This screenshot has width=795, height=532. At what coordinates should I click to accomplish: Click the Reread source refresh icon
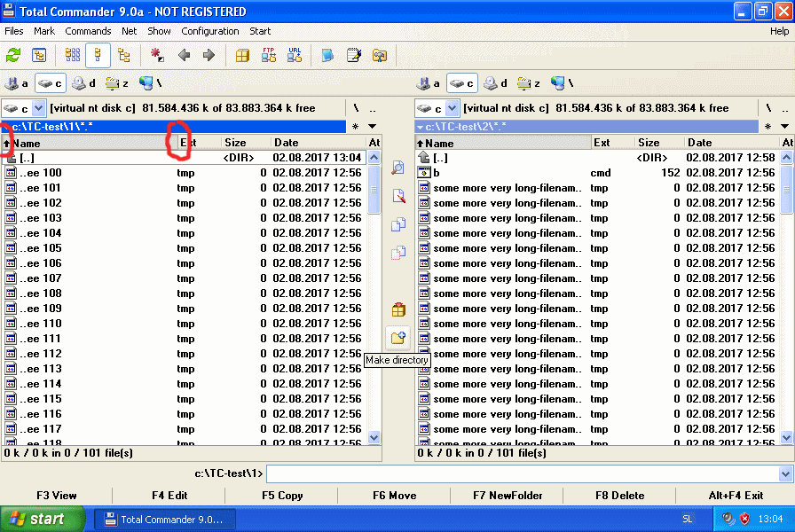coord(13,55)
